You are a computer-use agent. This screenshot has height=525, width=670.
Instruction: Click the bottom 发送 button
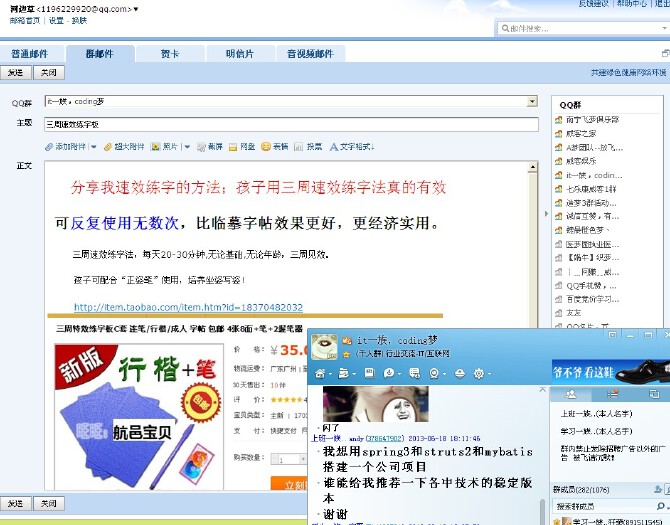[x=15, y=504]
